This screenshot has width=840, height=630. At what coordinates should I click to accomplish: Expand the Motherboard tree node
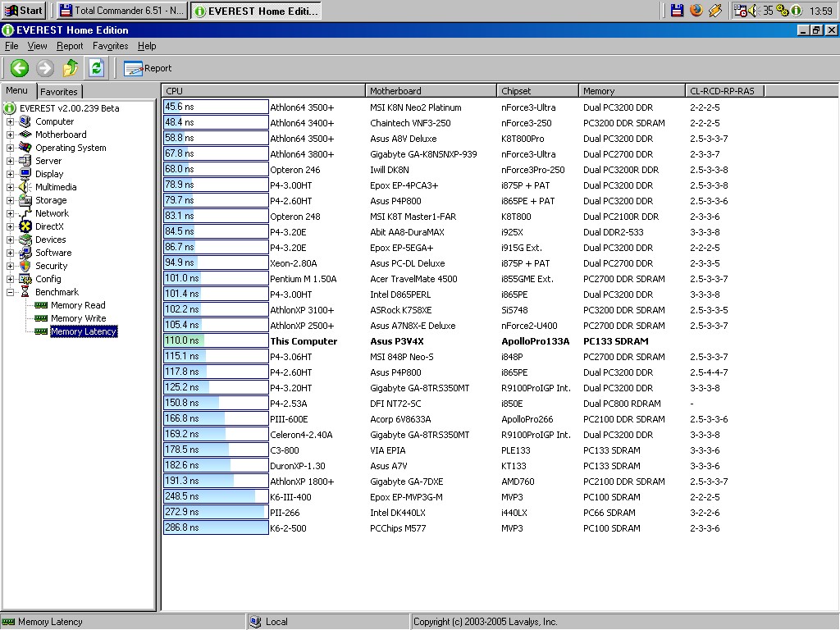(x=10, y=135)
